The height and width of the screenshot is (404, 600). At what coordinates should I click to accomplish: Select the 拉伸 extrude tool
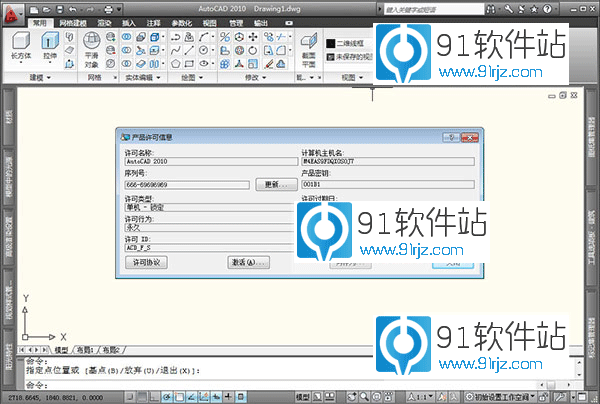[x=50, y=46]
